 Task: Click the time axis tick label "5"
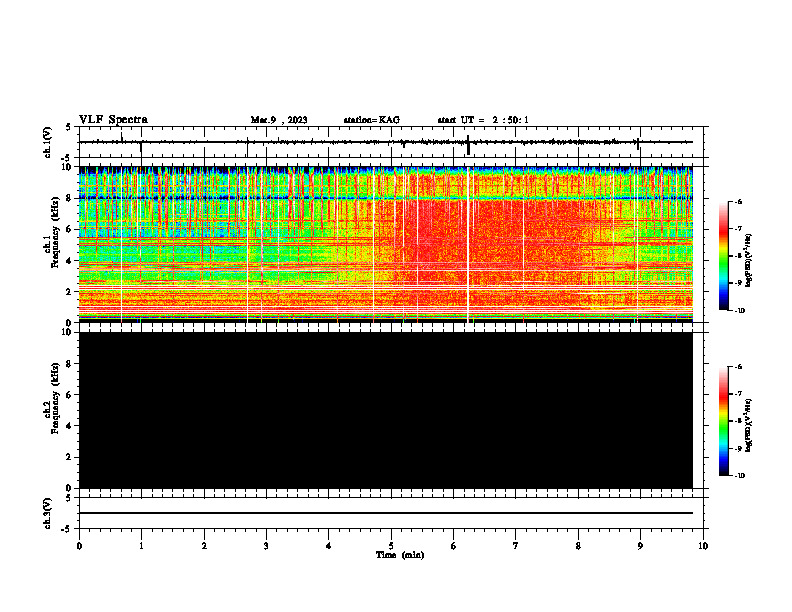click(x=391, y=546)
